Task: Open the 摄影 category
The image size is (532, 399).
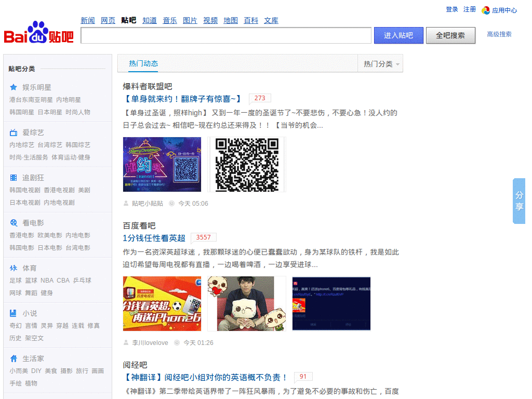Action: click(66, 371)
